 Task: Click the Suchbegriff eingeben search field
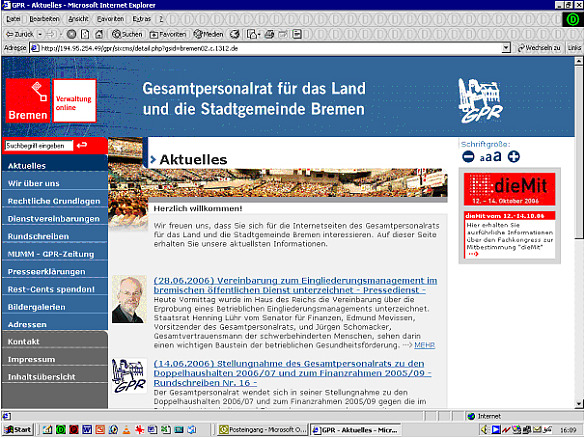point(39,146)
